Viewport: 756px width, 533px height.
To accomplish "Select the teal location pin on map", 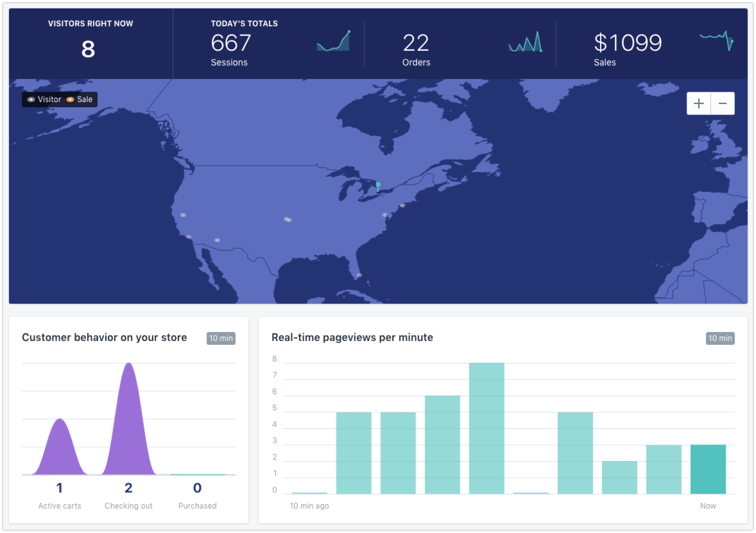I will [x=378, y=187].
